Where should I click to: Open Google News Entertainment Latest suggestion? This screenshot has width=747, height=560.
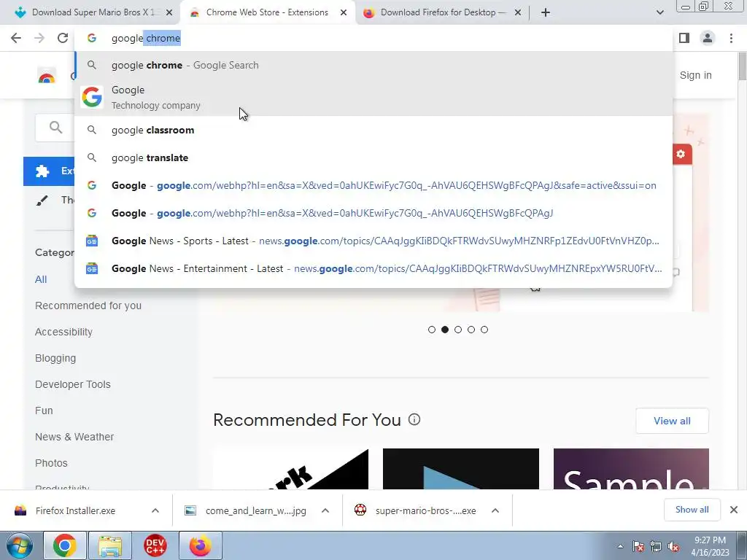[373, 268]
